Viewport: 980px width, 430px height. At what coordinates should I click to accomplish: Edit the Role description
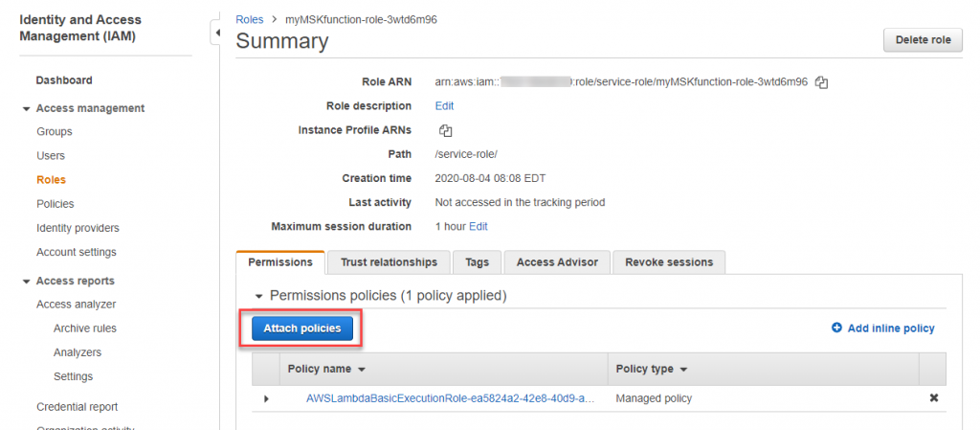444,105
